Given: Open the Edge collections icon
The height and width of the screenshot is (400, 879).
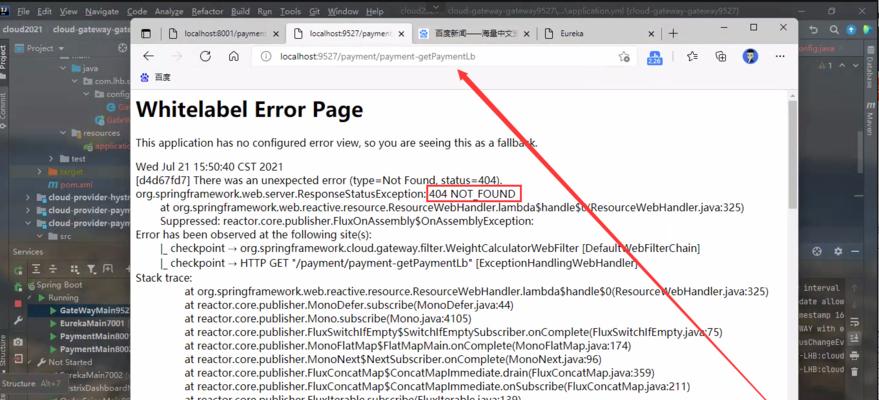Looking at the screenshot, I should (x=721, y=56).
